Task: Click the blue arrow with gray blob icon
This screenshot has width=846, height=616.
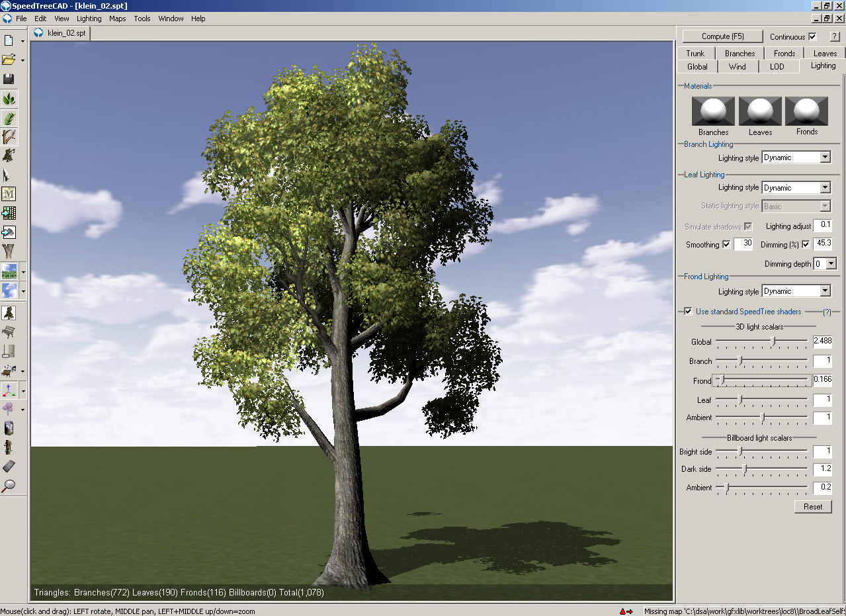Action: 9,232
